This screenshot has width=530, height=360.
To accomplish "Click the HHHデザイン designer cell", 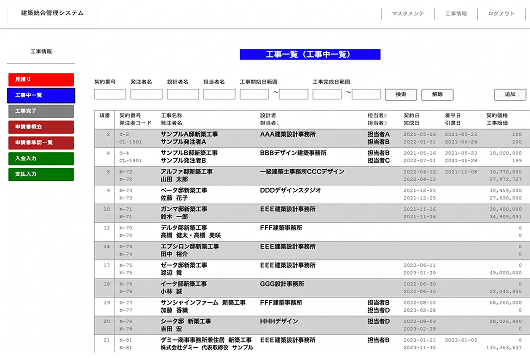I will coord(279,321).
